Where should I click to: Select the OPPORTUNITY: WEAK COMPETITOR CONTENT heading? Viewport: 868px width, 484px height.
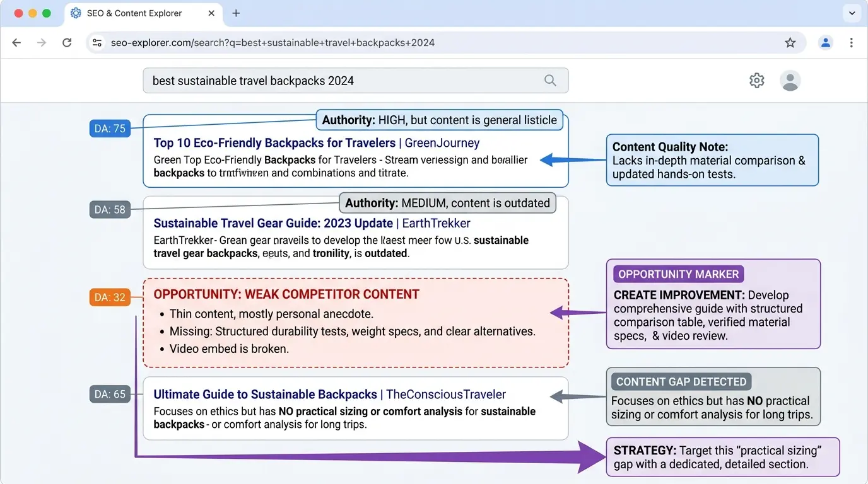click(286, 294)
